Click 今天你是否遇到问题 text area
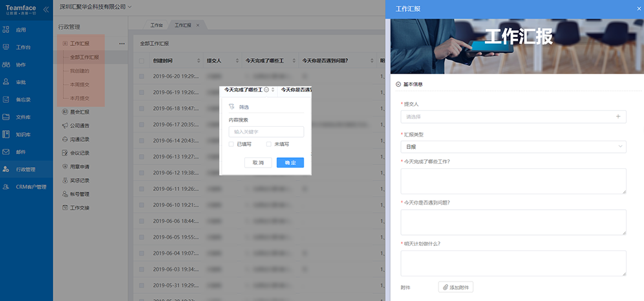 [x=513, y=223]
